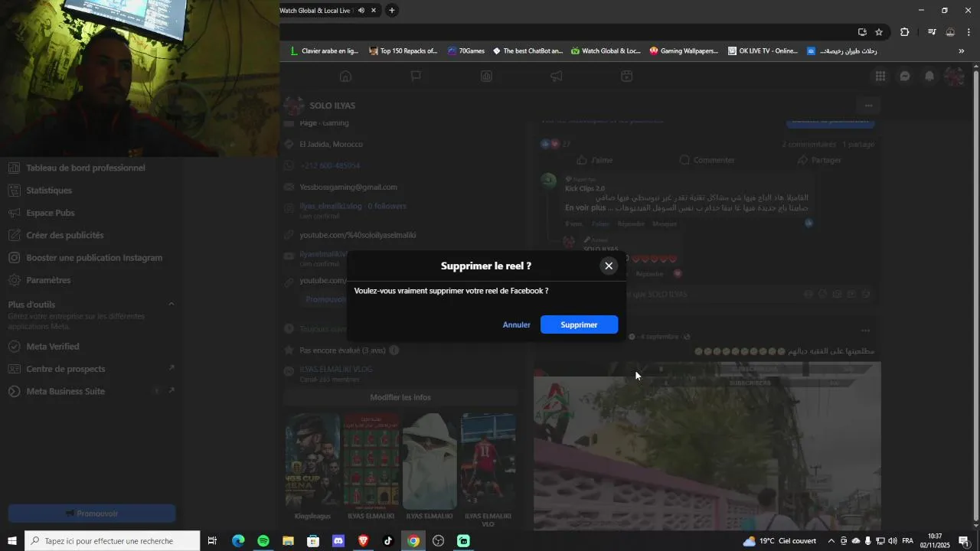The height and width of the screenshot is (551, 980).
Task: Open a new browser tab with the plus icon
Action: click(392, 10)
